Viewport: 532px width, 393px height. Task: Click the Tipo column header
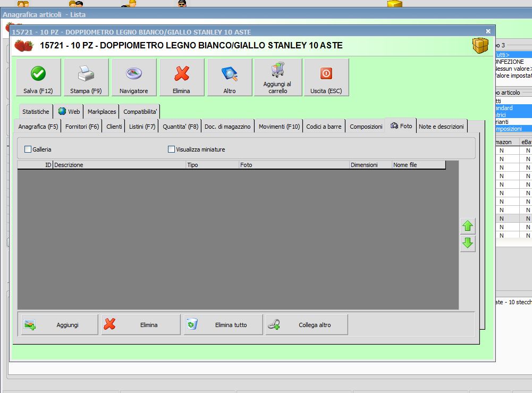tap(213, 165)
